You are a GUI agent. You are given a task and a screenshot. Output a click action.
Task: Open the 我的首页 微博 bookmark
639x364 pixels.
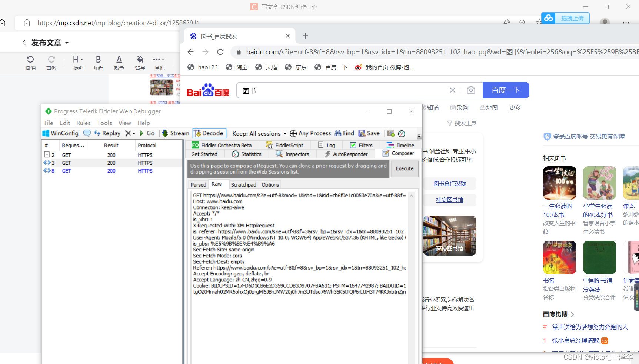coord(384,67)
